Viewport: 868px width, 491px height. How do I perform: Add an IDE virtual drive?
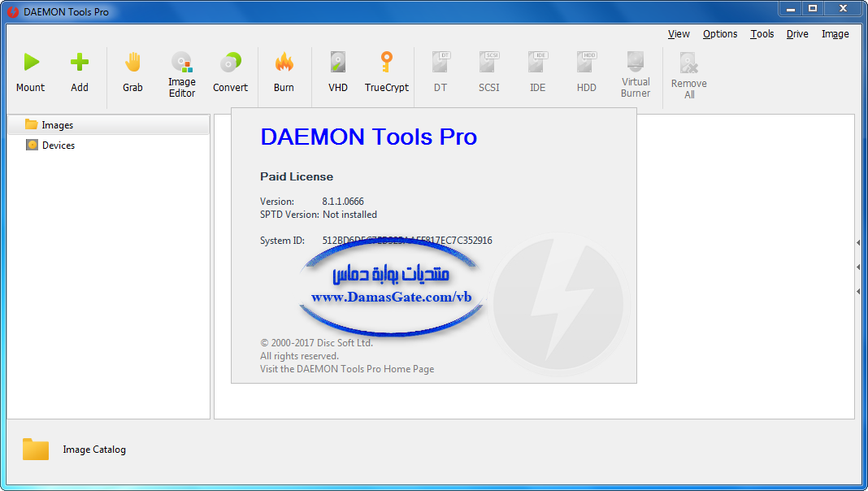(537, 62)
